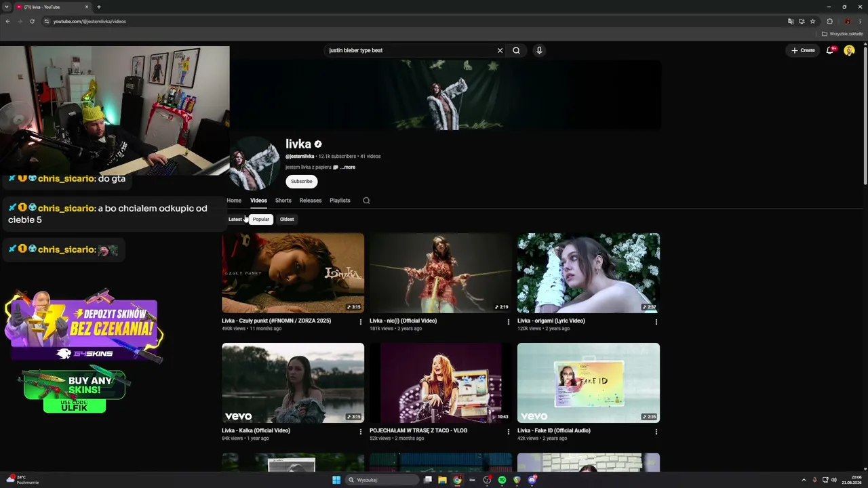Click the page vertical scrollbar thumb
The image size is (868, 488).
click(865, 115)
